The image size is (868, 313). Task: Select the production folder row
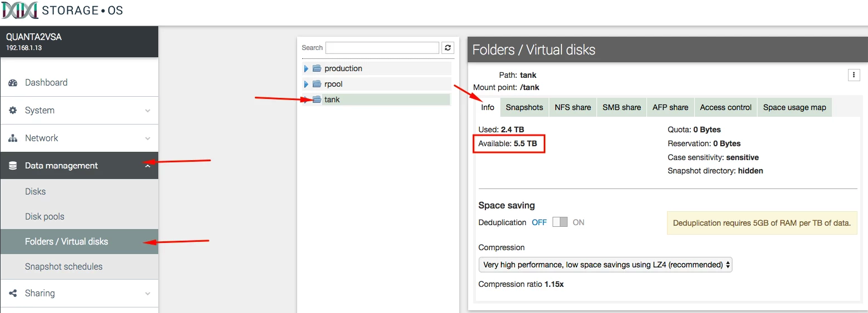[376, 68]
